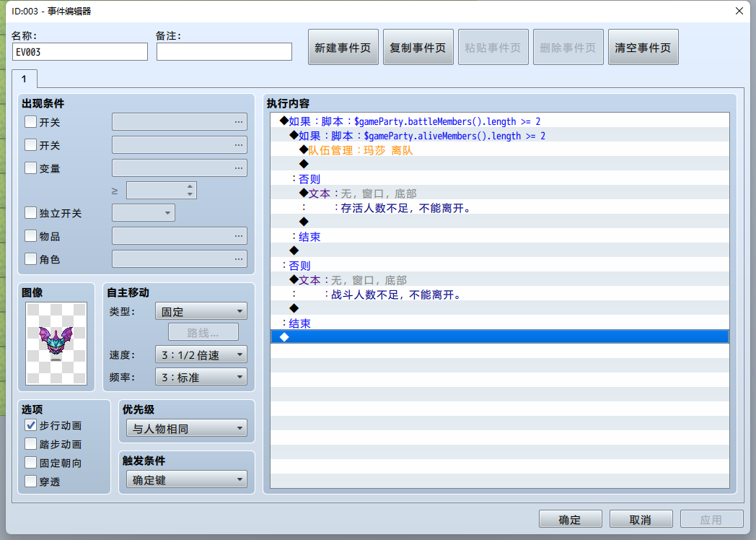This screenshot has width=756, height=540.
Task: Open the 速度 dropdown showing 1/2 倍速
Action: pyautogui.click(x=201, y=354)
